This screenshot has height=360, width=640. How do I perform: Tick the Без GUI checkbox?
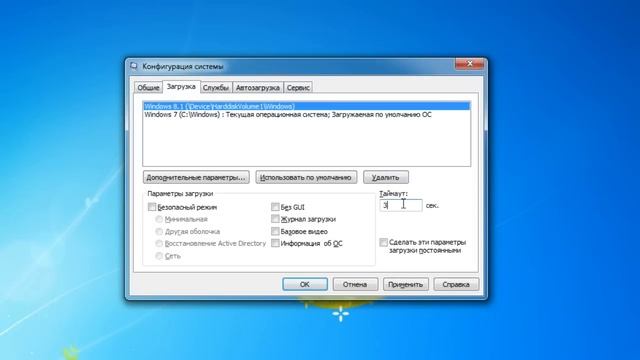(x=275, y=207)
